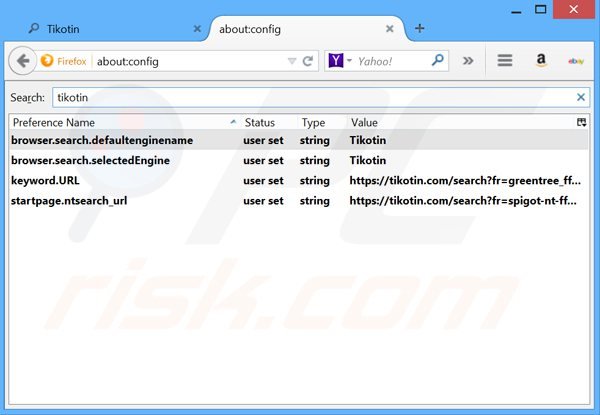Click user set status of keyword.URL

[263, 181]
